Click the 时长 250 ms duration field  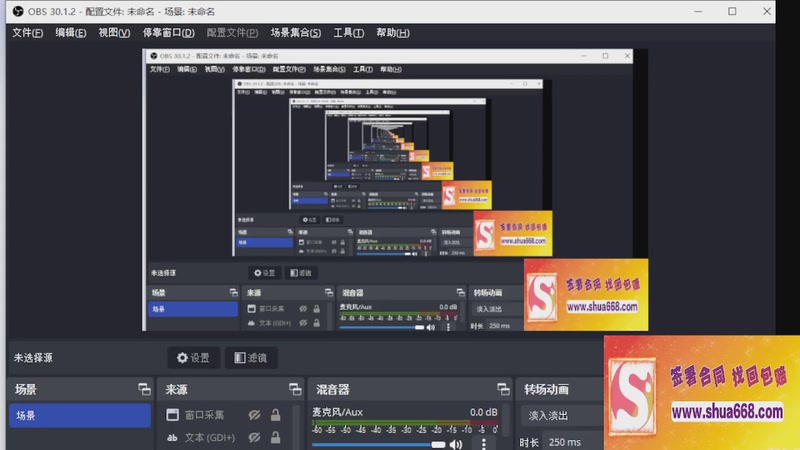(x=573, y=442)
